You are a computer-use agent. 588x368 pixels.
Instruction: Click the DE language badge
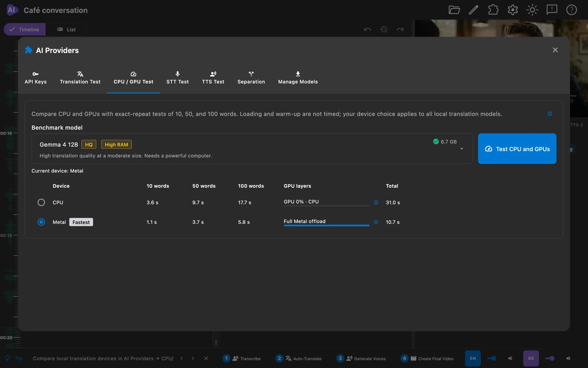pos(531,358)
